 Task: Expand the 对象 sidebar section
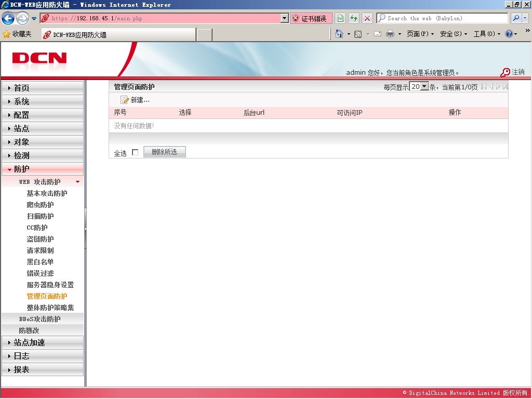[43, 142]
